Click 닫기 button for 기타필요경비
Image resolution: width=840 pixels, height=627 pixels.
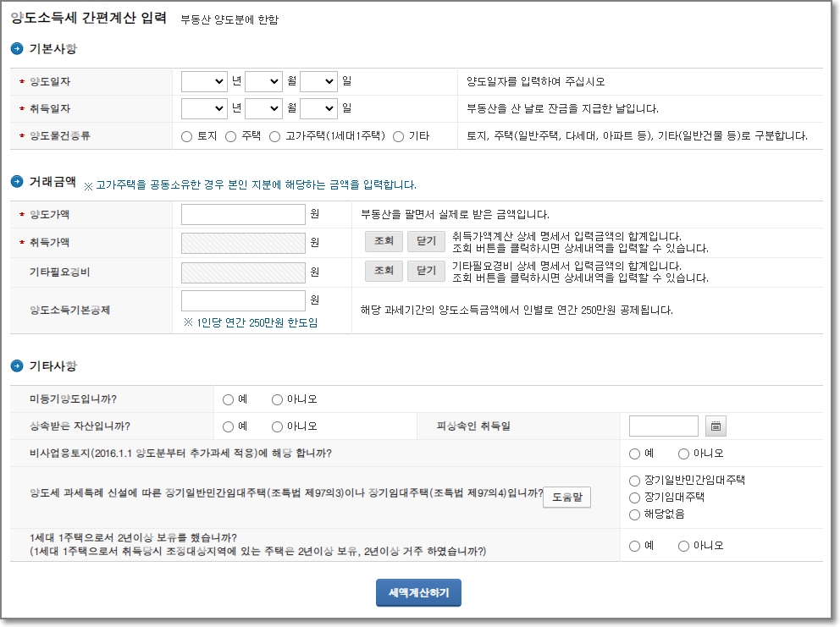426,271
